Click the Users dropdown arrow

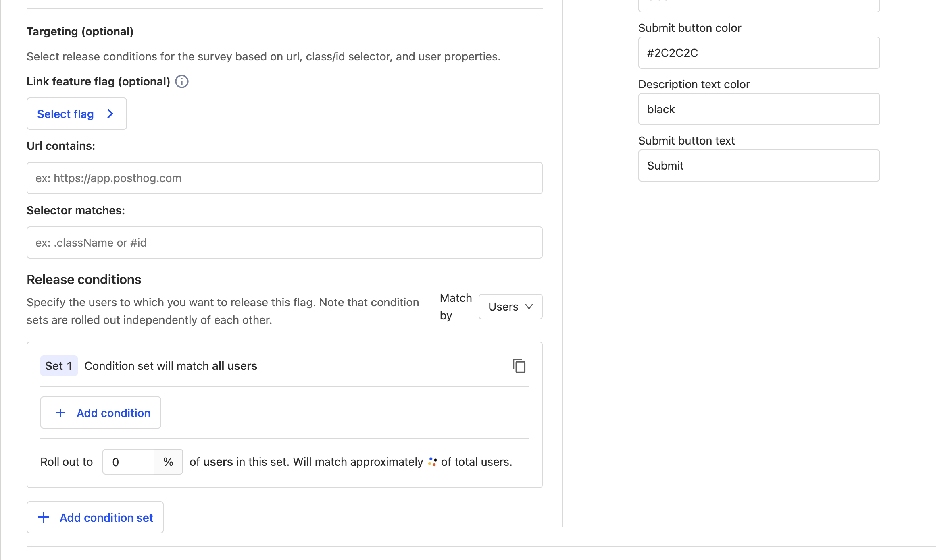[x=529, y=307]
